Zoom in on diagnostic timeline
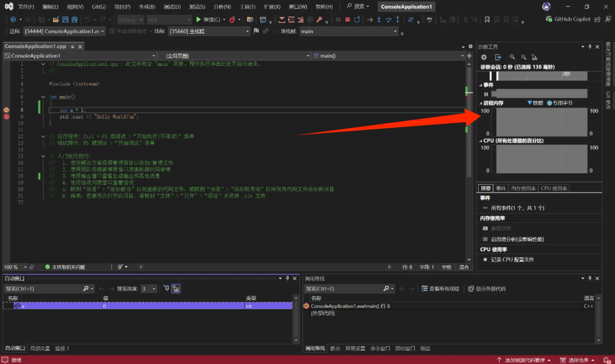Image resolution: width=615 pixels, height=364 pixels. [512, 57]
